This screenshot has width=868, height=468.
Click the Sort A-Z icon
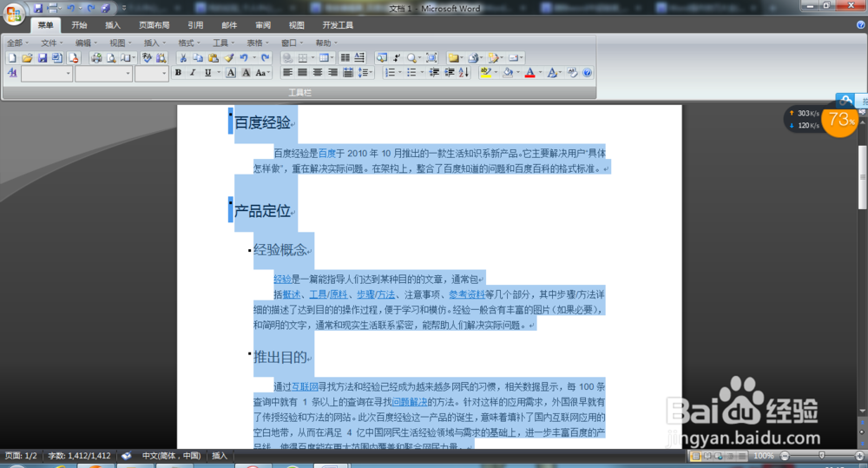point(464,73)
